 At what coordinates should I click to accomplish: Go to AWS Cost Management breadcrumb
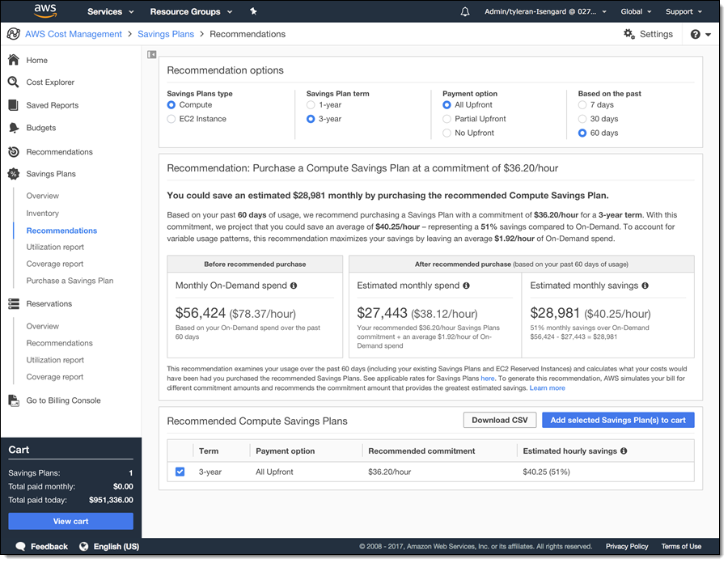pos(74,34)
